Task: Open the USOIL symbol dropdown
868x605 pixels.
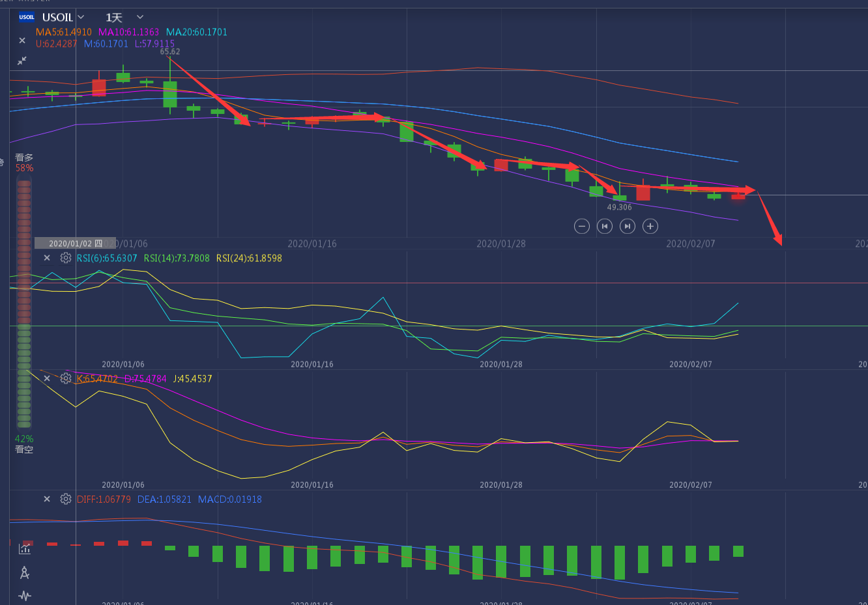Action: [x=81, y=17]
